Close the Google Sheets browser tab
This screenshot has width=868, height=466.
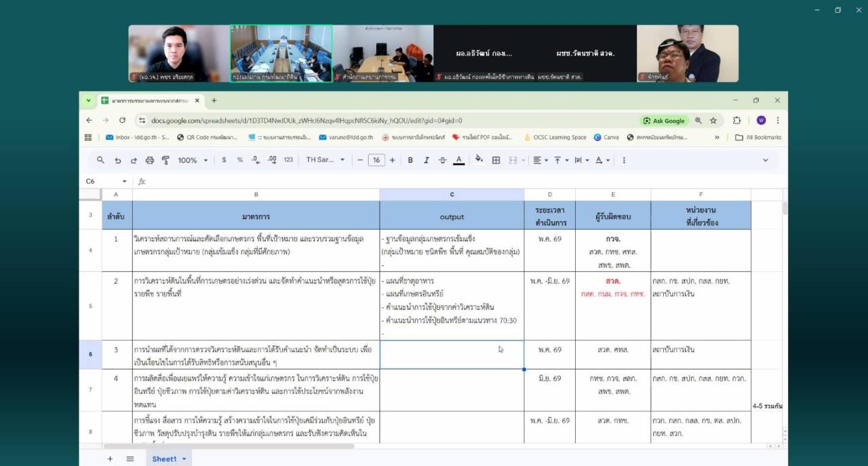(197, 100)
